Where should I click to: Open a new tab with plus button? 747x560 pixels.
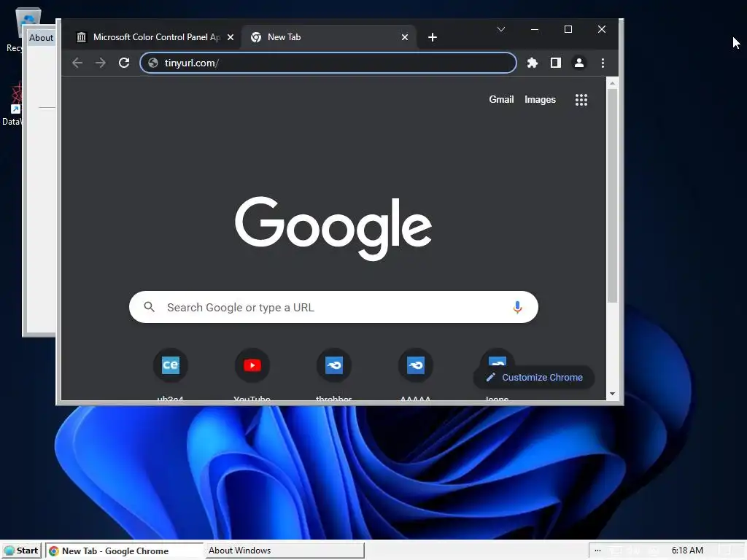(x=432, y=37)
